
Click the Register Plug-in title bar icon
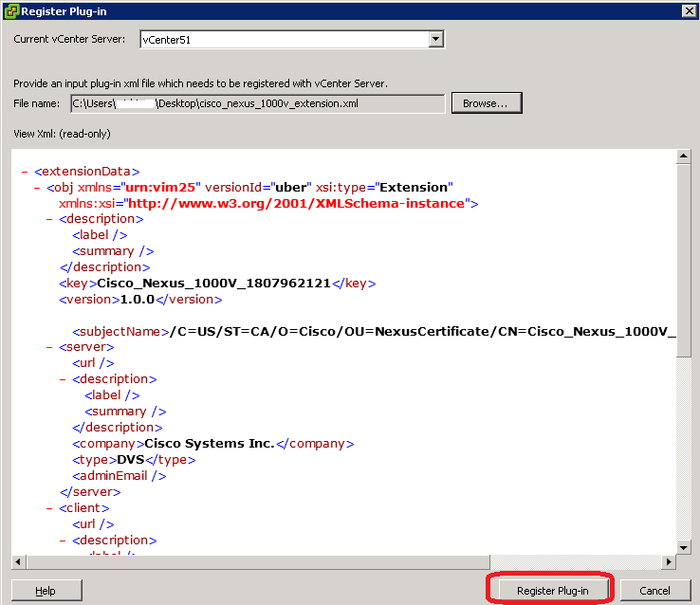[x=11, y=11]
